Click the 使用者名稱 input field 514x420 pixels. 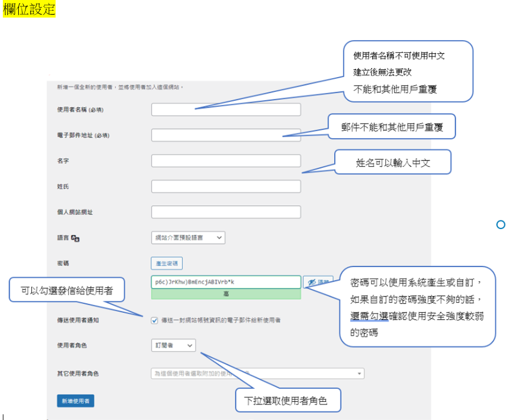click(226, 110)
